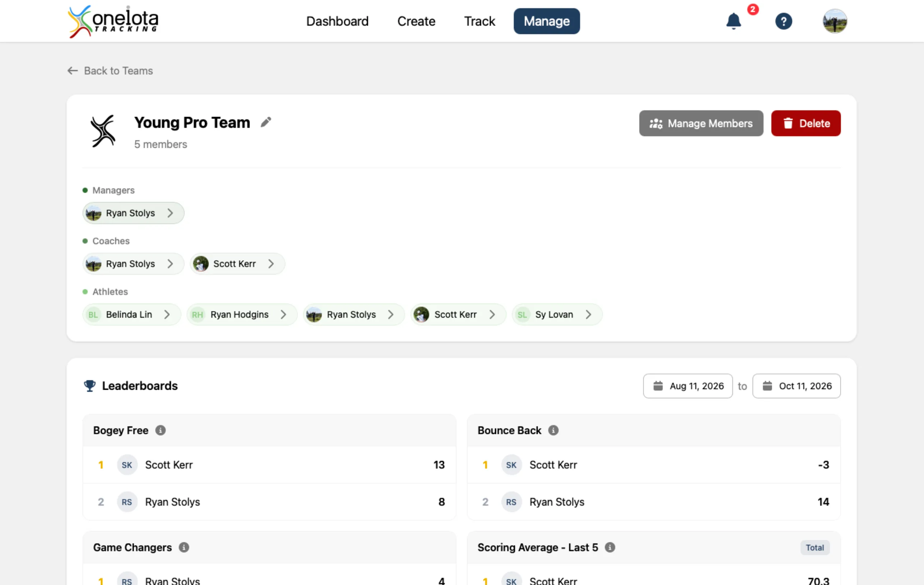Expand coach Scott Kerr chevron
Image resolution: width=924 pixels, height=585 pixels.
pos(271,263)
